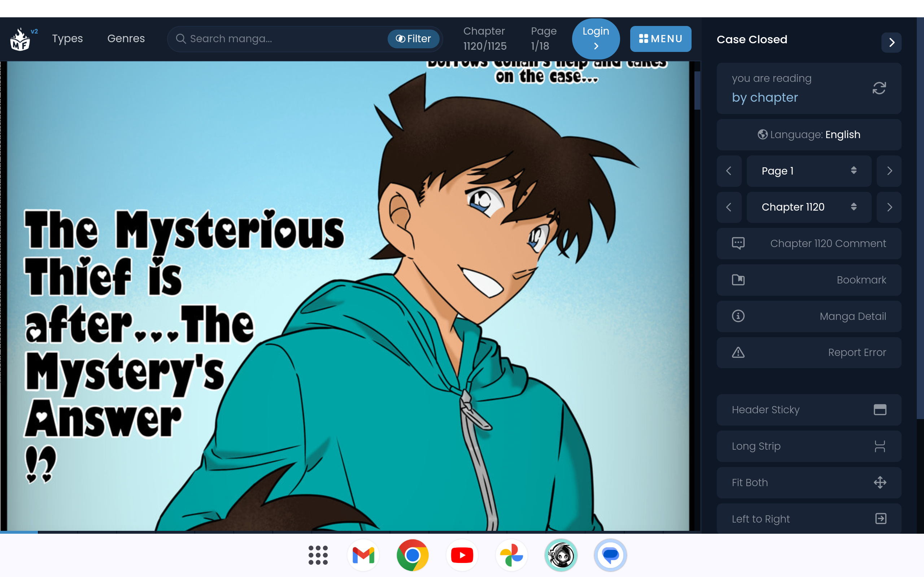Viewport: 924px width, 577px height.
Task: Click the reading mode refresh icon
Action: tap(879, 88)
